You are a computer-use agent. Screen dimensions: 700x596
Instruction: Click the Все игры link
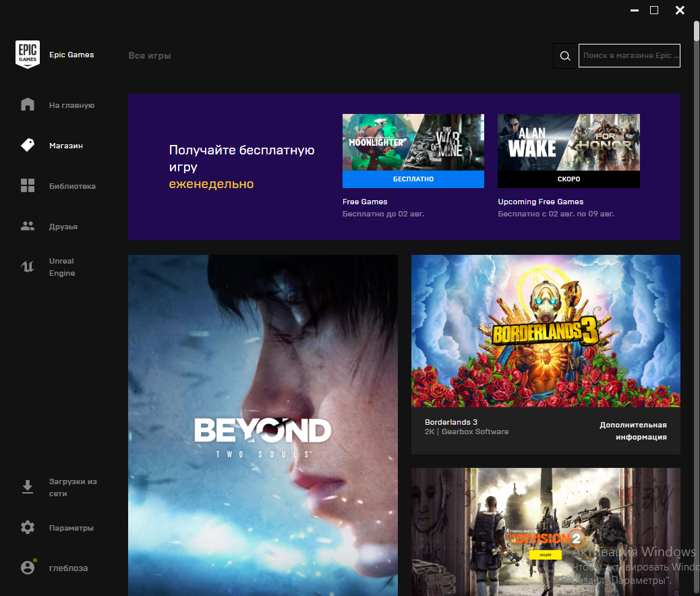click(x=150, y=55)
